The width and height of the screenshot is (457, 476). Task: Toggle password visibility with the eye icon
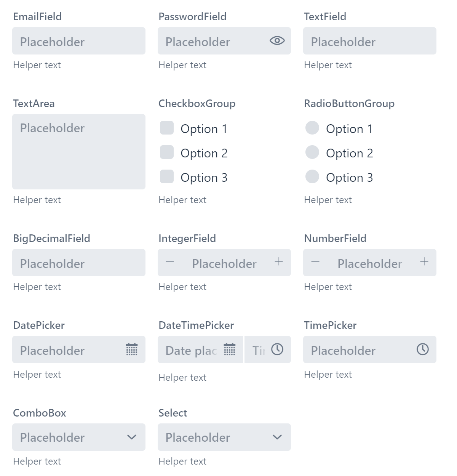click(277, 40)
